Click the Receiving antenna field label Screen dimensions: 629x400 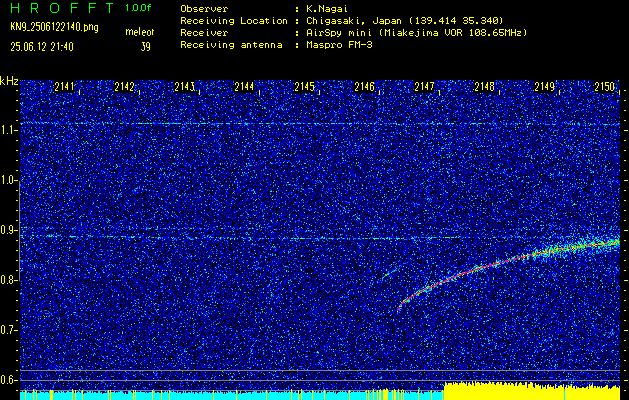click(x=231, y=45)
